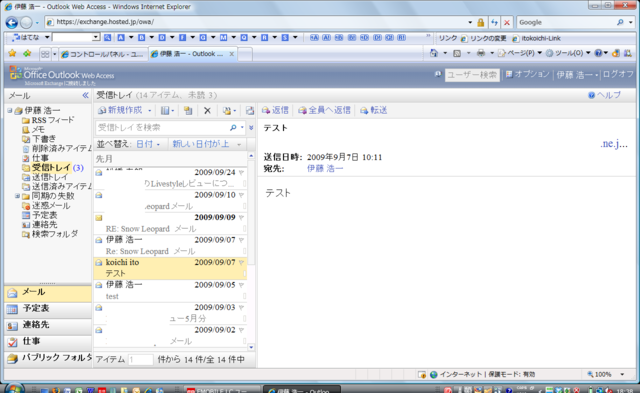Click the print icon in browser toolbar
The width and height of the screenshot is (640, 393).
point(481,53)
